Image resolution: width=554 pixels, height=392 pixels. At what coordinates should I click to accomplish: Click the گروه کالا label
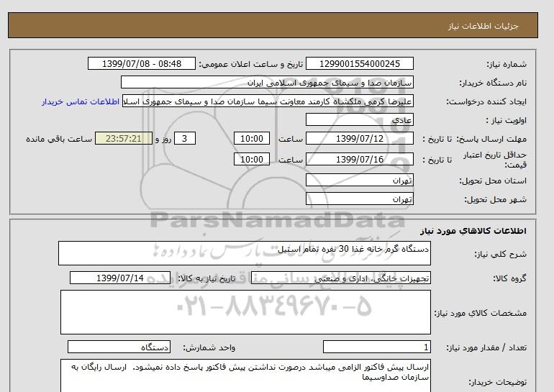[510, 278]
